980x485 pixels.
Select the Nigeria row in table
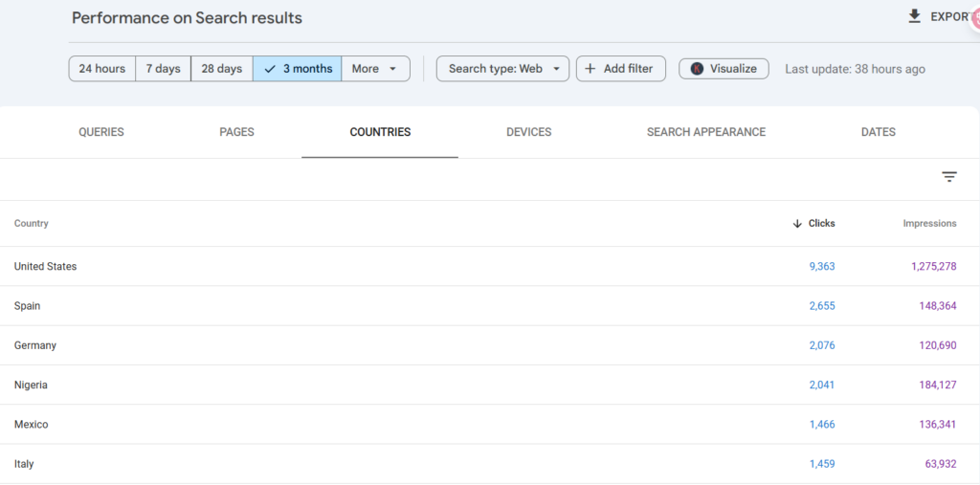tap(31, 386)
